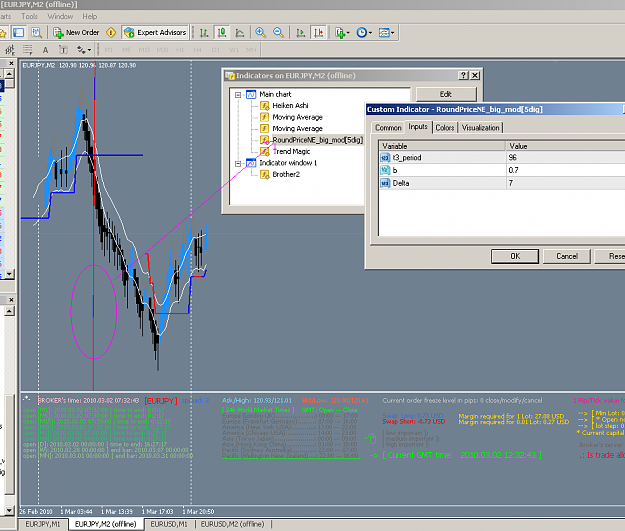Toggle the Expert Advisors button
Viewport: 625px width, 531px height.
tap(155, 33)
